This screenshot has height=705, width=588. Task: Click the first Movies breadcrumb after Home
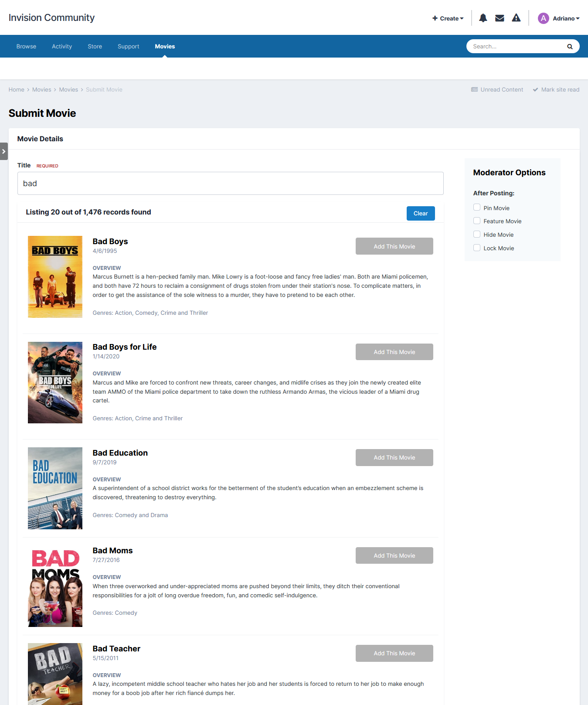42,90
